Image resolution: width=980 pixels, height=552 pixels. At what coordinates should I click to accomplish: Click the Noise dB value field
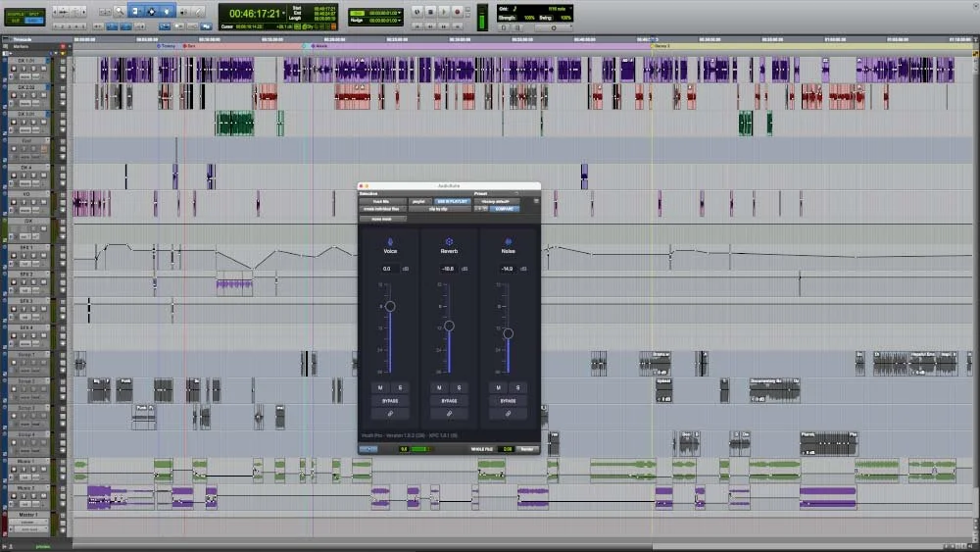507,269
